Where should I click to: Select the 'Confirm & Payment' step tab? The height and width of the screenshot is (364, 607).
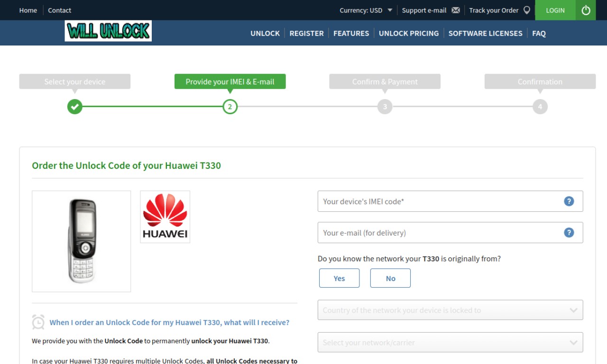coord(385,82)
